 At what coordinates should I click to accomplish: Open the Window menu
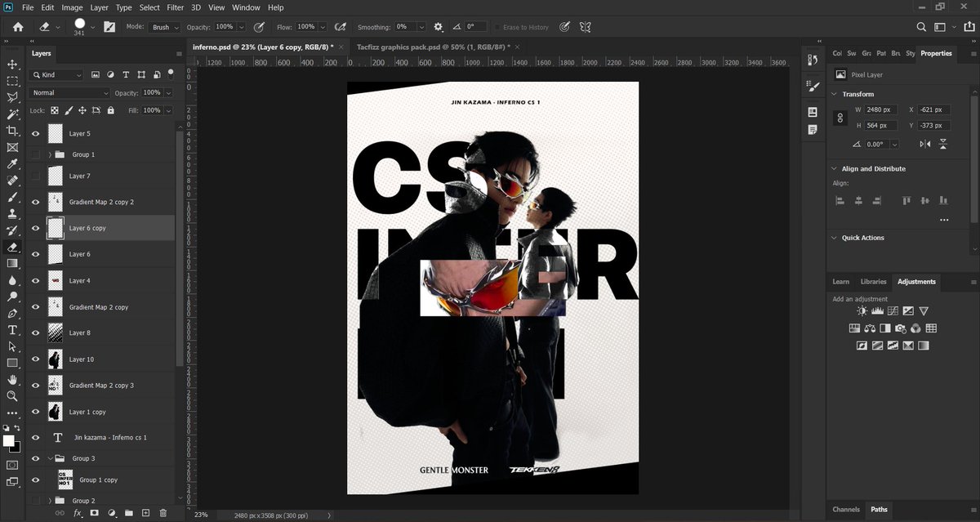(x=246, y=7)
